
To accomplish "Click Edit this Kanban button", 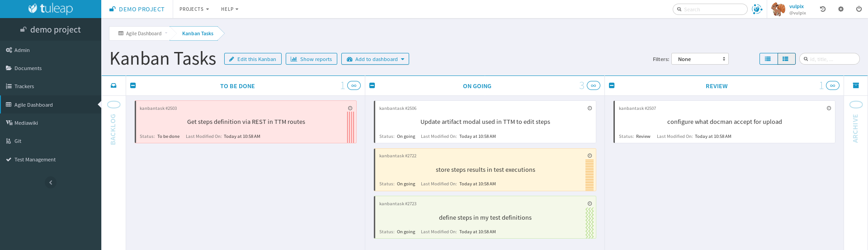I will point(253,59).
